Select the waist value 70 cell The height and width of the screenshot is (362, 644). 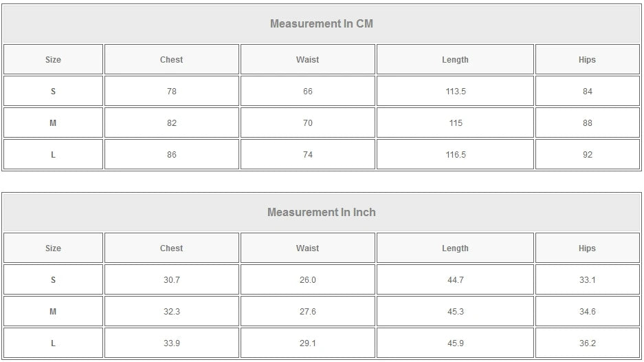[x=307, y=123]
